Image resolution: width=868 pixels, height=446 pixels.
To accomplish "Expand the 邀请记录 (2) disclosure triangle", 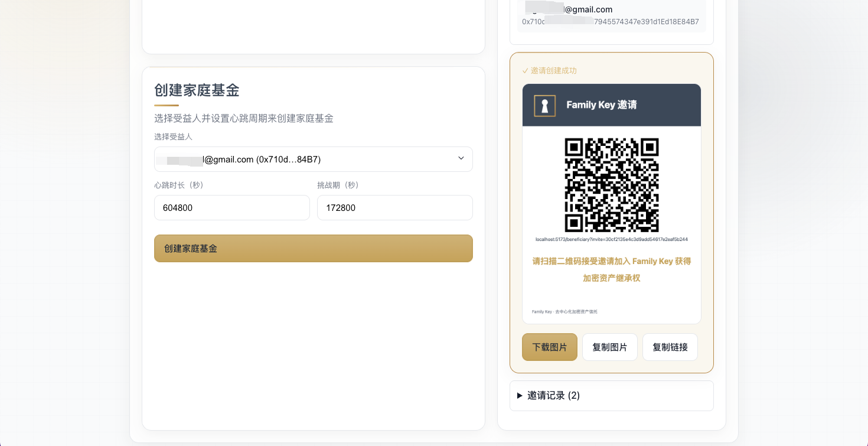I will [x=520, y=396].
